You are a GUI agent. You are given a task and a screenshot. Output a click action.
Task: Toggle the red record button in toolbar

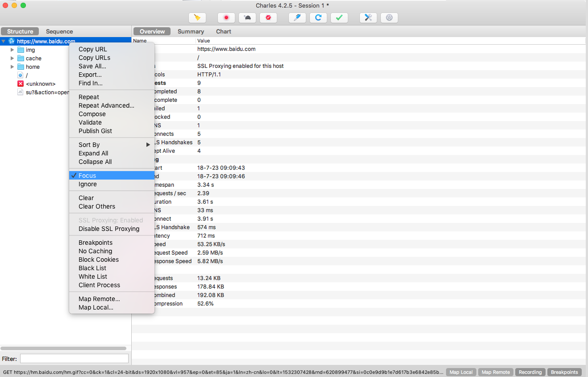[x=226, y=17]
